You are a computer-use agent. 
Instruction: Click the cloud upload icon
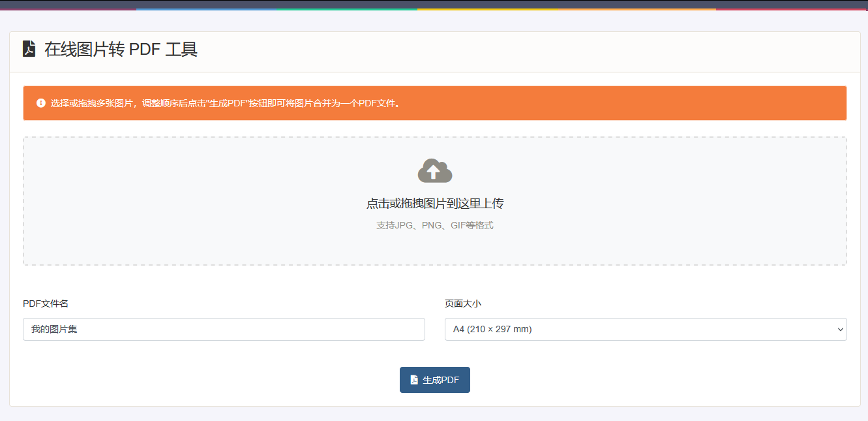pos(435,170)
